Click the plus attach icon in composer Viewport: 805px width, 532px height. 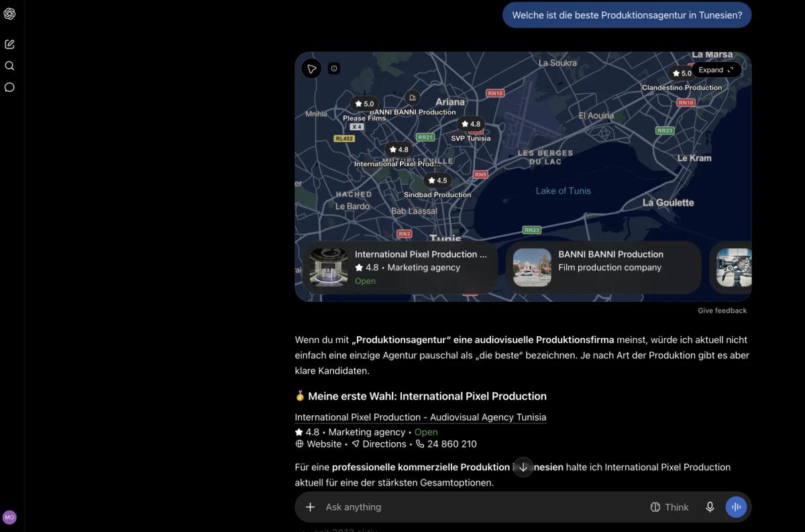point(311,507)
